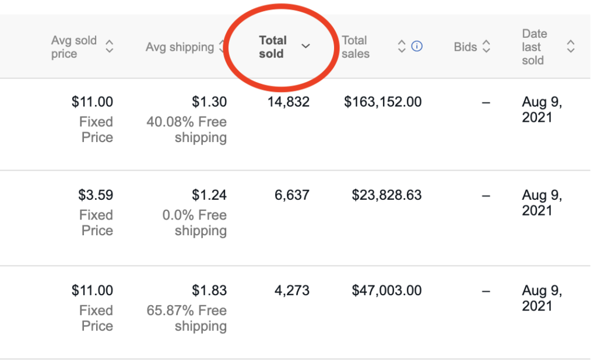Screen dimensions: 597x364
Task: Click the Total sales header text
Action: point(355,47)
